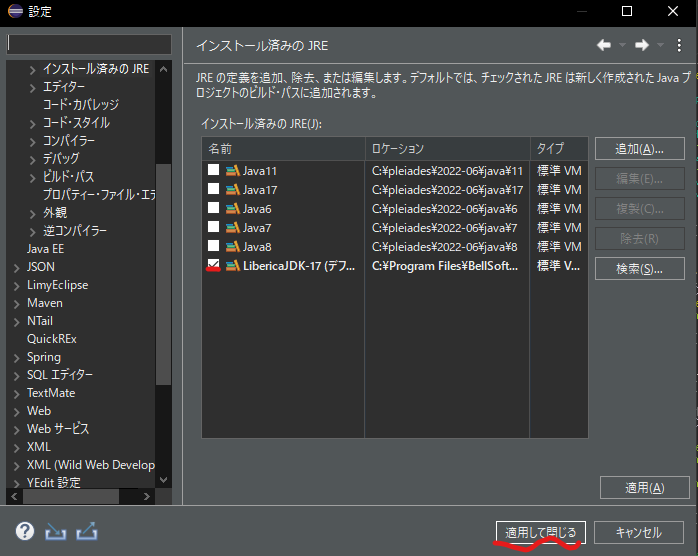698x556 pixels.
Task: Click the Java6 JRE library icon
Action: (x=233, y=209)
